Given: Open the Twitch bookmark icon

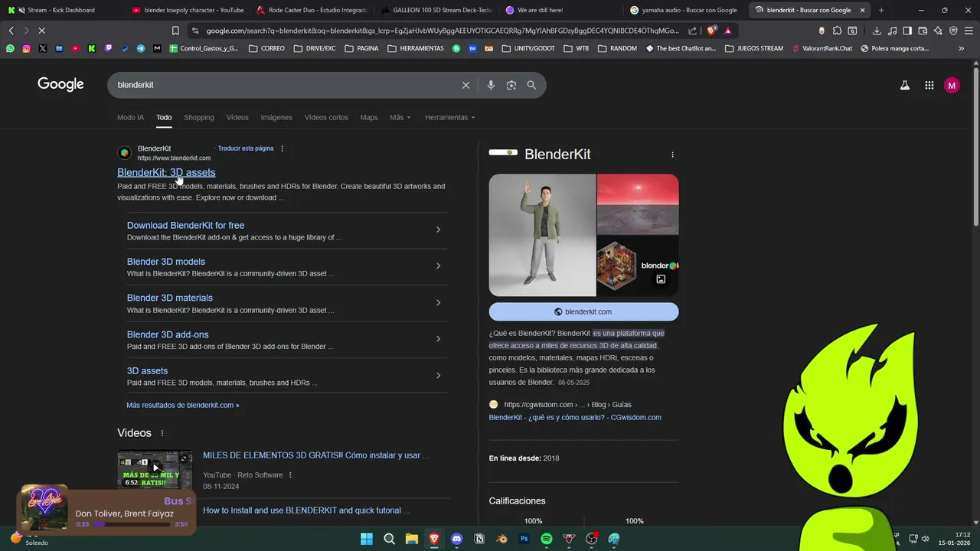Looking at the screenshot, I should click(x=108, y=48).
